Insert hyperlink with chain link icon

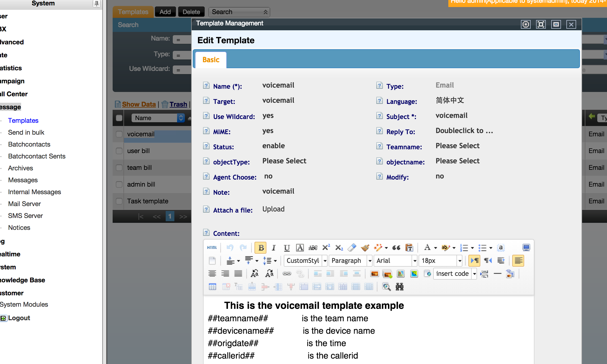(x=287, y=274)
